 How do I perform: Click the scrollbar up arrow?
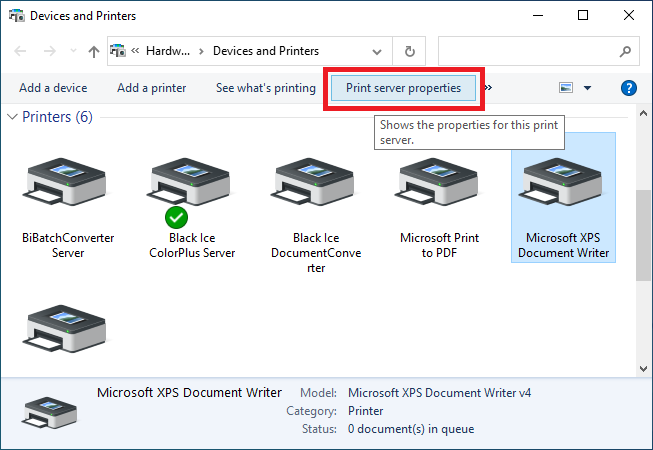(x=643, y=113)
